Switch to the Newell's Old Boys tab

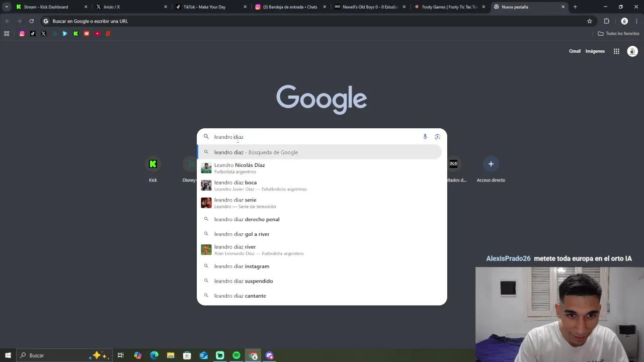[370, 7]
